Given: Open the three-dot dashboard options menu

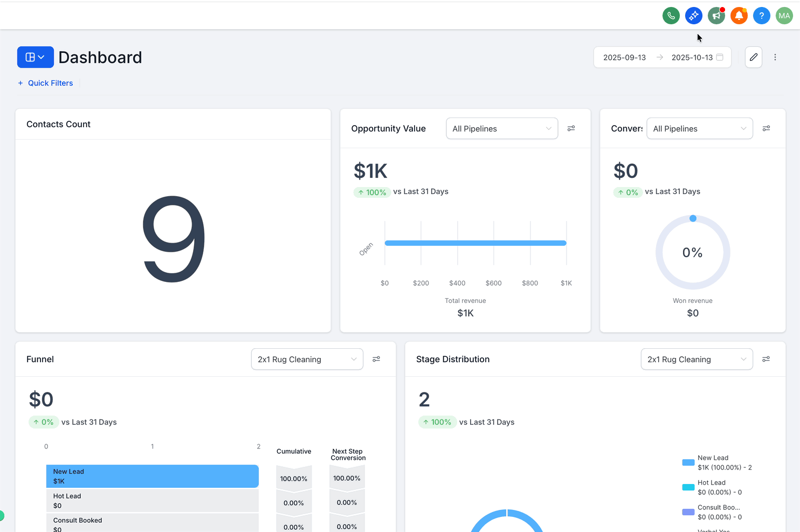Looking at the screenshot, I should pos(775,57).
